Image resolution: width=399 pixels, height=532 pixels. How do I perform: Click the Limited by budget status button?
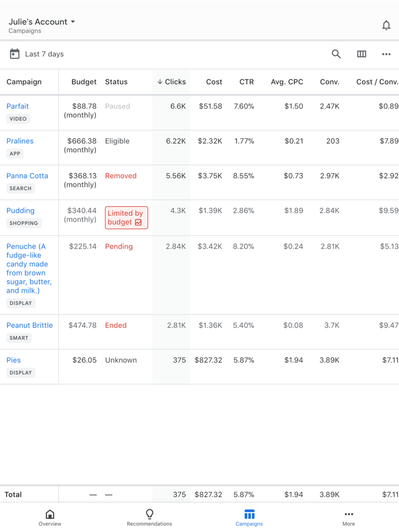point(126,218)
